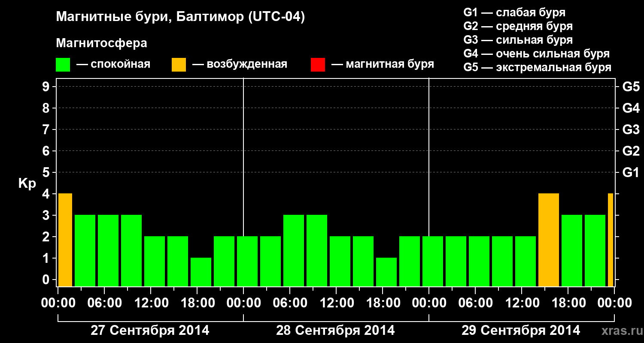Click the orange 'возбужденная' legend swatch
644x343 pixels.
(179, 64)
